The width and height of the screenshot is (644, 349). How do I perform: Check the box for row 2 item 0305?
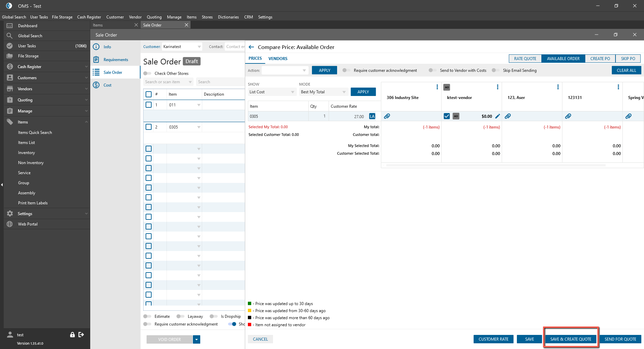click(149, 127)
